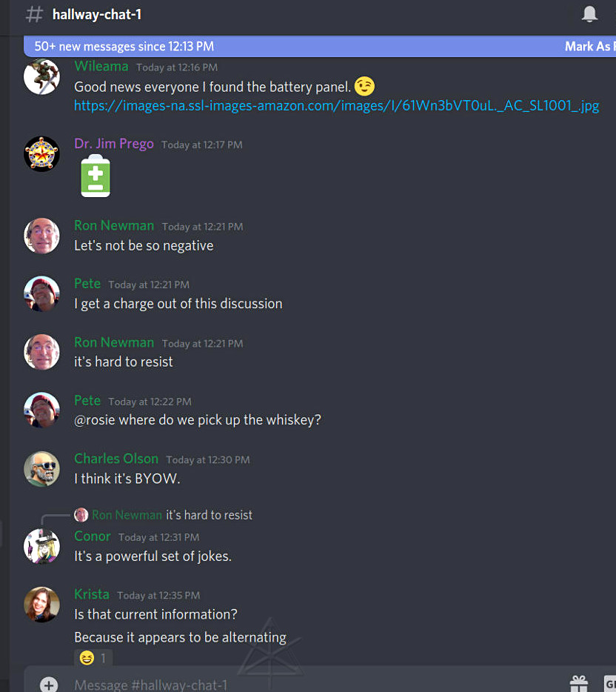Click the Pete username at 12:22
This screenshot has width=616, height=692.
coord(87,400)
